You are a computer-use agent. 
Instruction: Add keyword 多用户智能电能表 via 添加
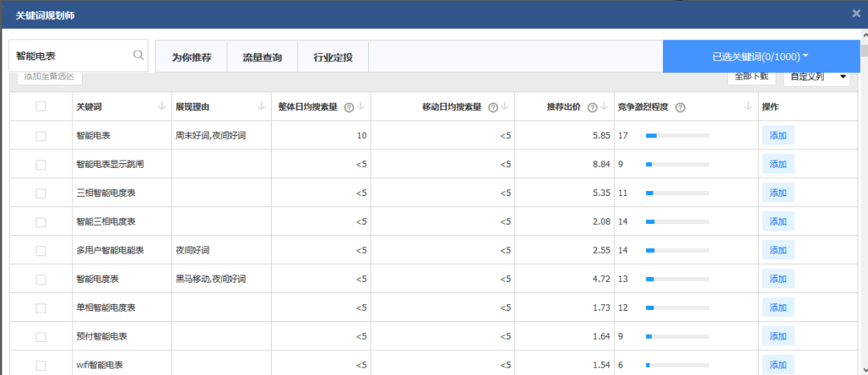click(778, 250)
